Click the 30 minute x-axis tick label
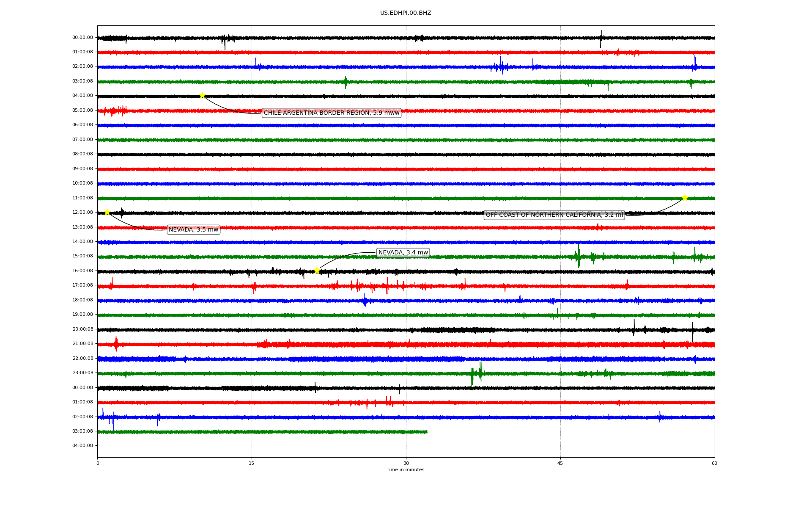The width and height of the screenshot is (812, 508). point(406,463)
